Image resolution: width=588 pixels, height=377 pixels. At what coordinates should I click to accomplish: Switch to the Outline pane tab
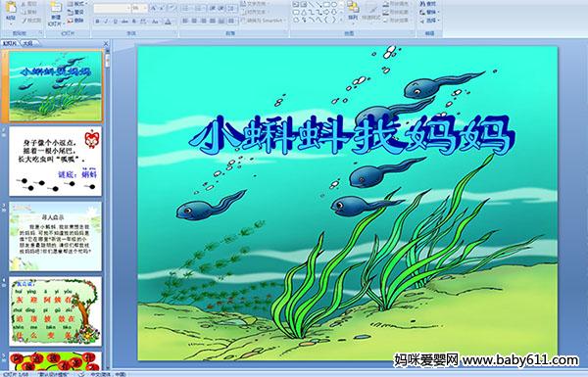coord(27,43)
